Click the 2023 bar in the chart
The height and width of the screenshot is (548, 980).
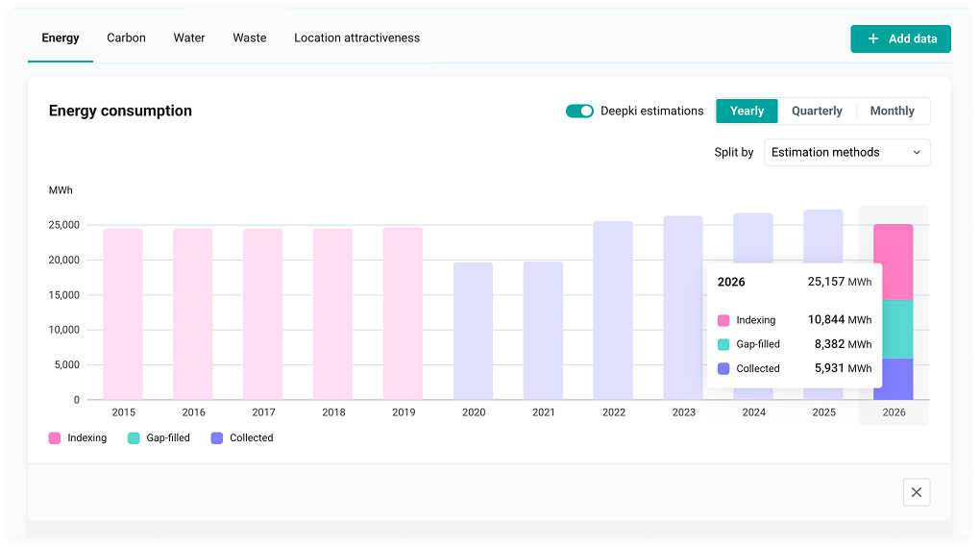tap(683, 308)
